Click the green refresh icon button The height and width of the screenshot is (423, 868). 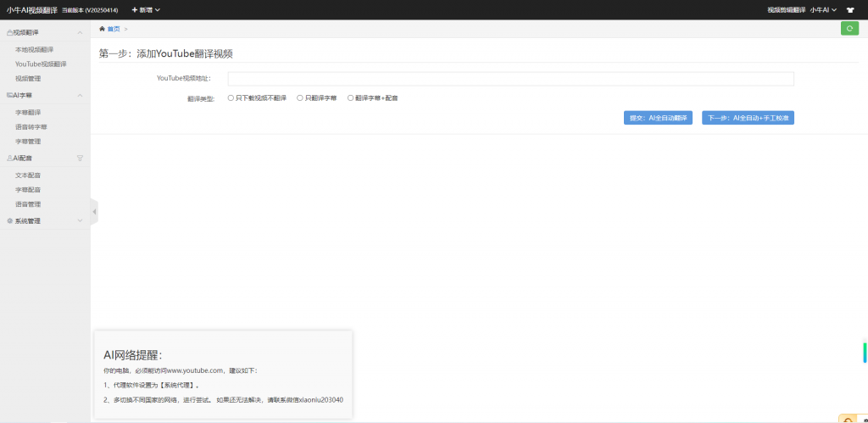point(849,29)
